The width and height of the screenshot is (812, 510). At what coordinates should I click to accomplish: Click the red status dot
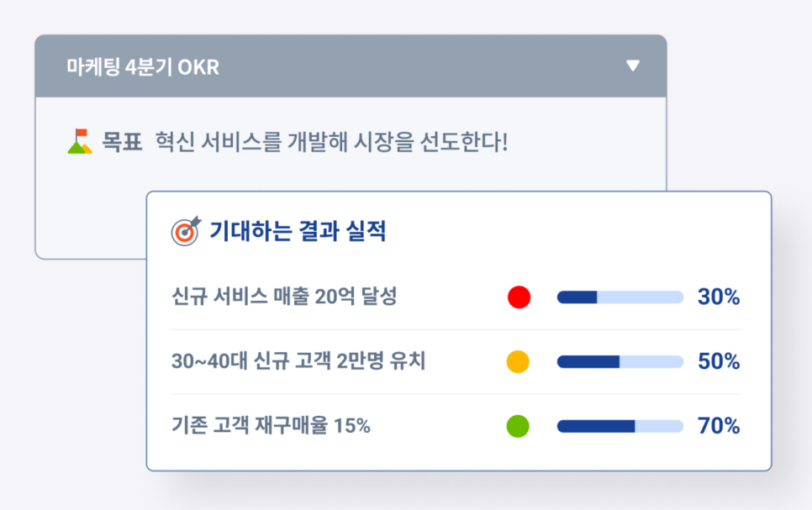click(519, 297)
